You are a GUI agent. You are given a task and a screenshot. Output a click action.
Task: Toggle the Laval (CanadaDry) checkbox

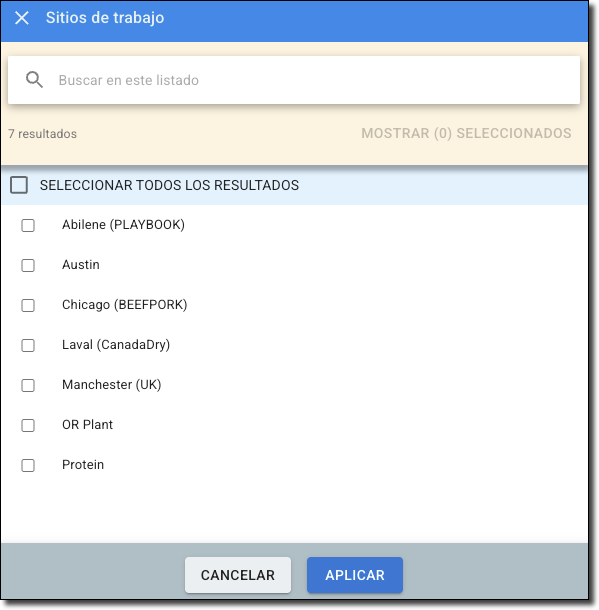[28, 345]
